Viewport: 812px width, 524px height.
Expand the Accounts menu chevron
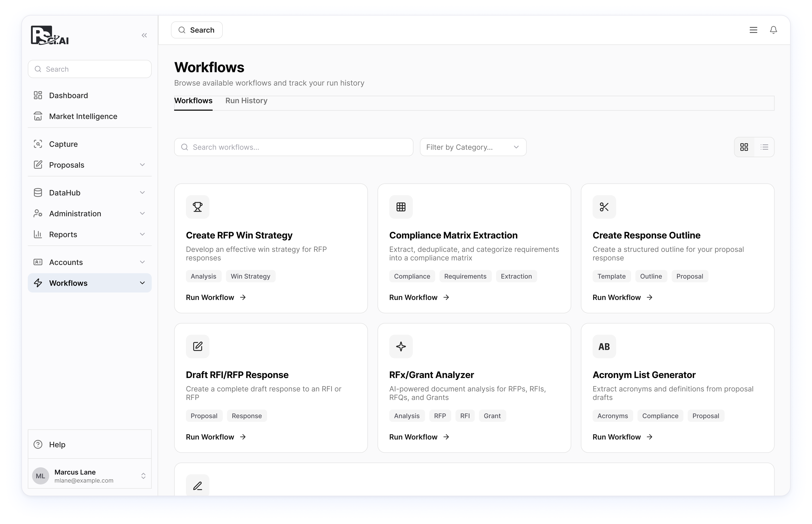(x=142, y=262)
